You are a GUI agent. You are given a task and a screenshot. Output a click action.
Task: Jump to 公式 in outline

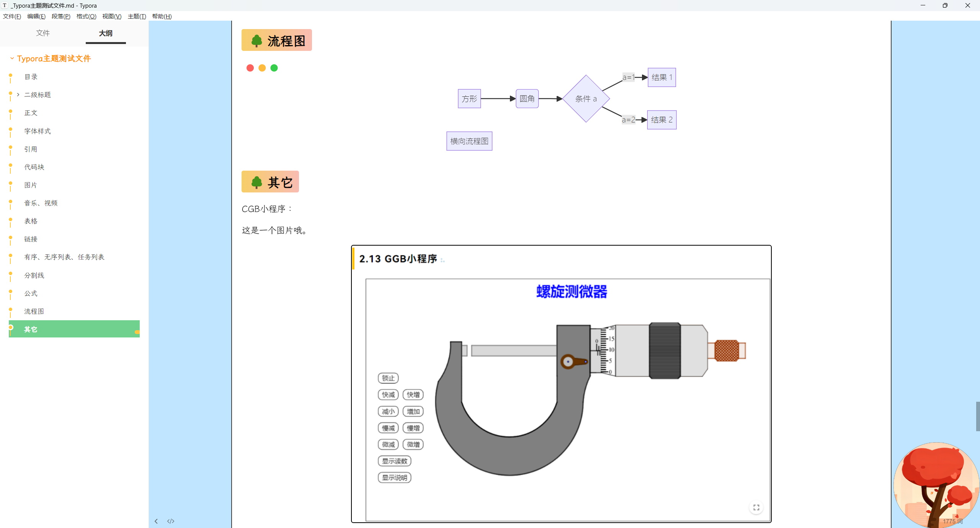click(31, 293)
